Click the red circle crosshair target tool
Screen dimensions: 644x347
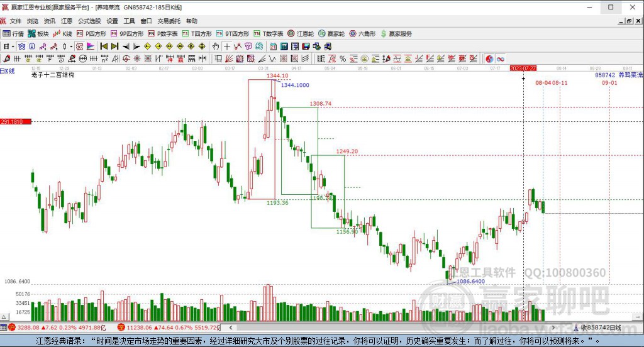tap(126, 58)
